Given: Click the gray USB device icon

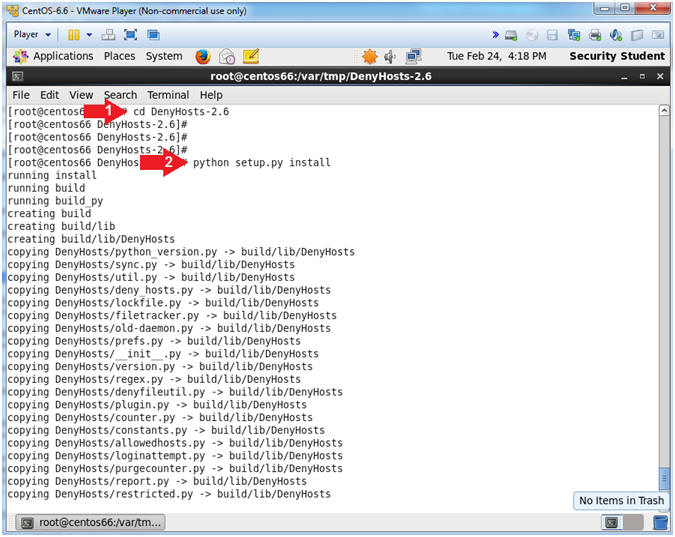Looking at the screenshot, I should (x=637, y=35).
